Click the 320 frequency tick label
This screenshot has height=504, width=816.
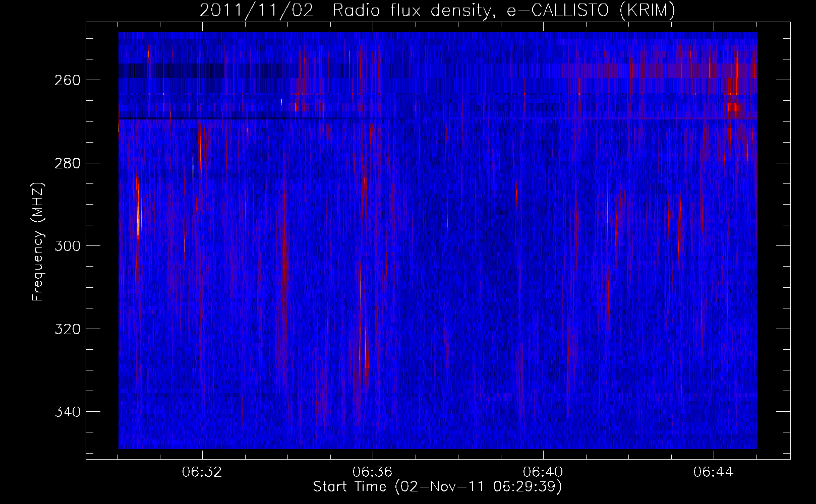click(x=67, y=329)
